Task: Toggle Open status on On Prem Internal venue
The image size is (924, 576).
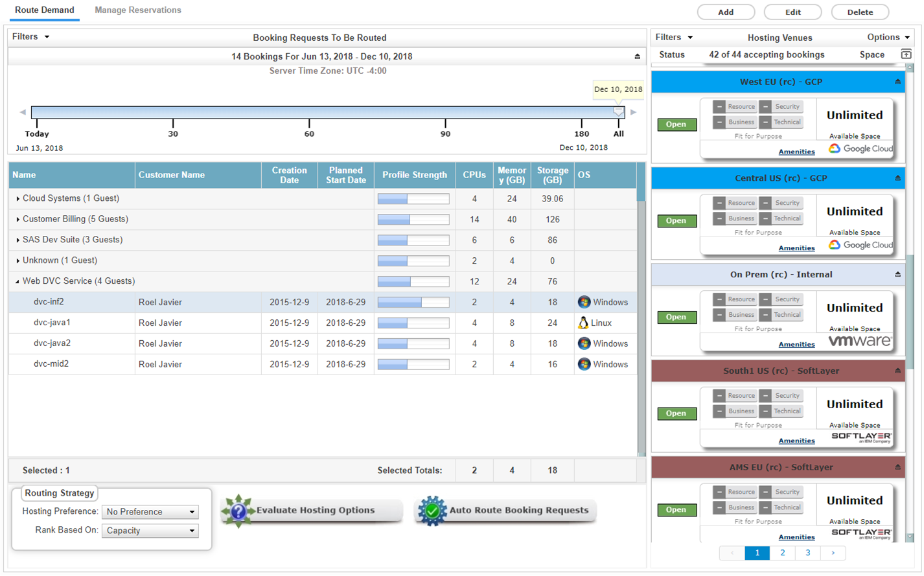Action: (676, 317)
